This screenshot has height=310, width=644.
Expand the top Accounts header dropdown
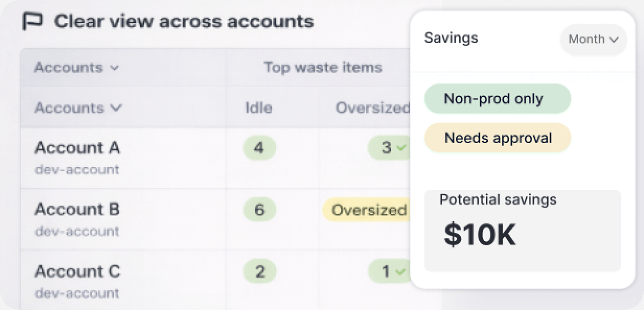pyautogui.click(x=76, y=67)
